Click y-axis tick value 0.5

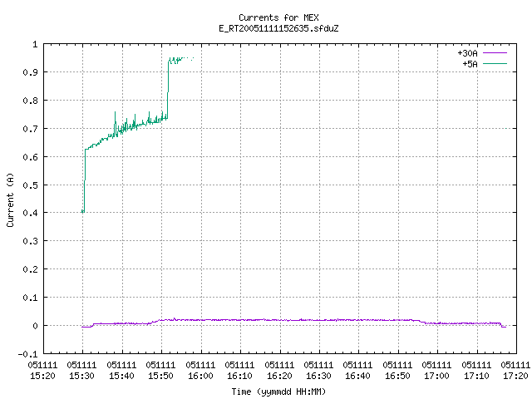point(30,185)
